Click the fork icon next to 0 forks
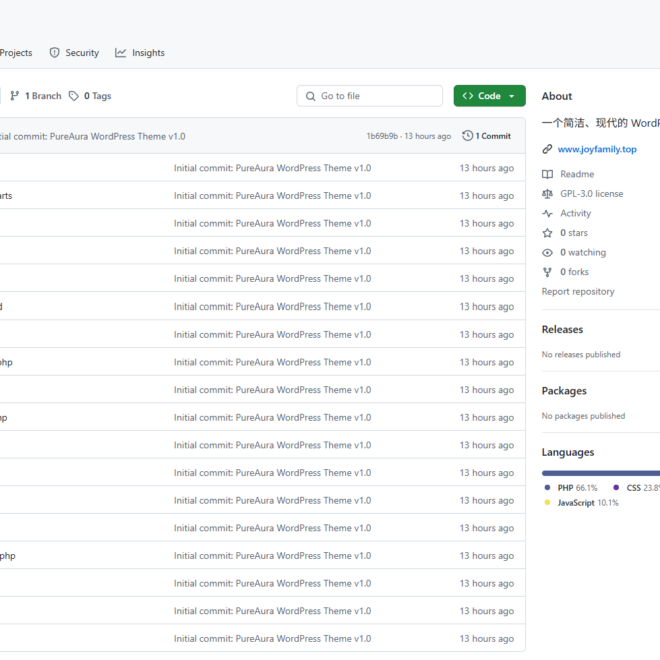 547,272
